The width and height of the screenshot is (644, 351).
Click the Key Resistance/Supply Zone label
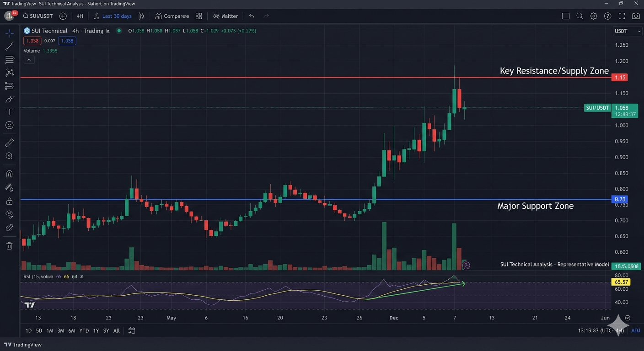pos(554,71)
